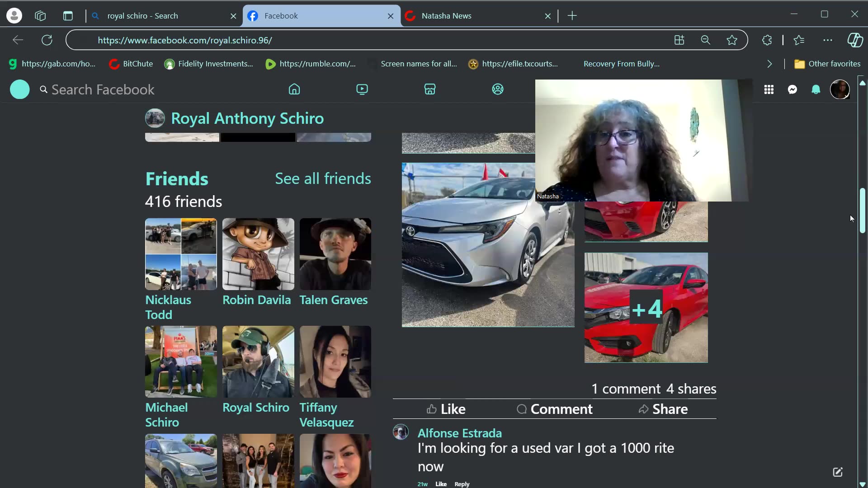Open Facebook Groups icon

pyautogui.click(x=498, y=89)
